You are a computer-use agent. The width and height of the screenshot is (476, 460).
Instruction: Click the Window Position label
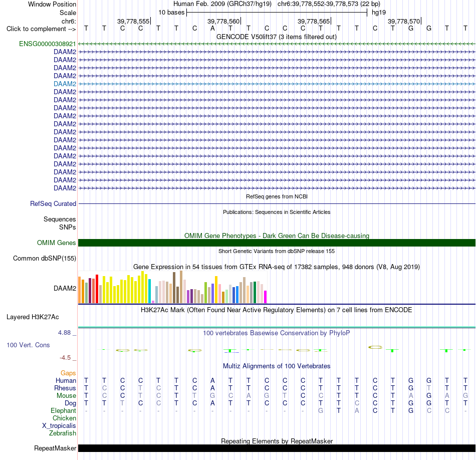click(52, 4)
